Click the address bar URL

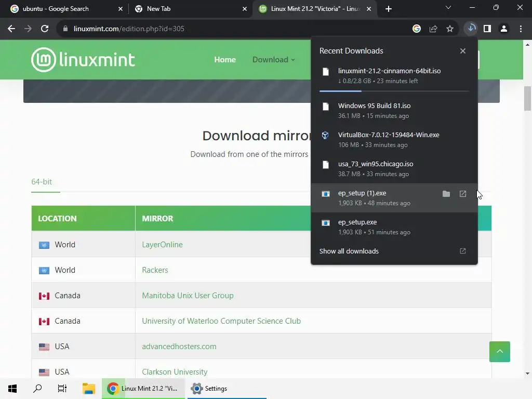129,29
